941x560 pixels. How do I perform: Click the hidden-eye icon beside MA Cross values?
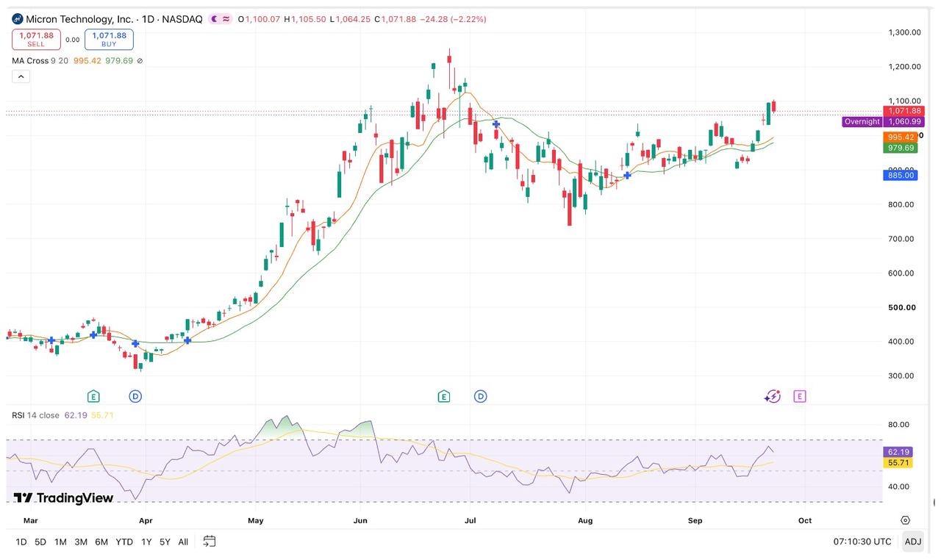click(x=140, y=61)
